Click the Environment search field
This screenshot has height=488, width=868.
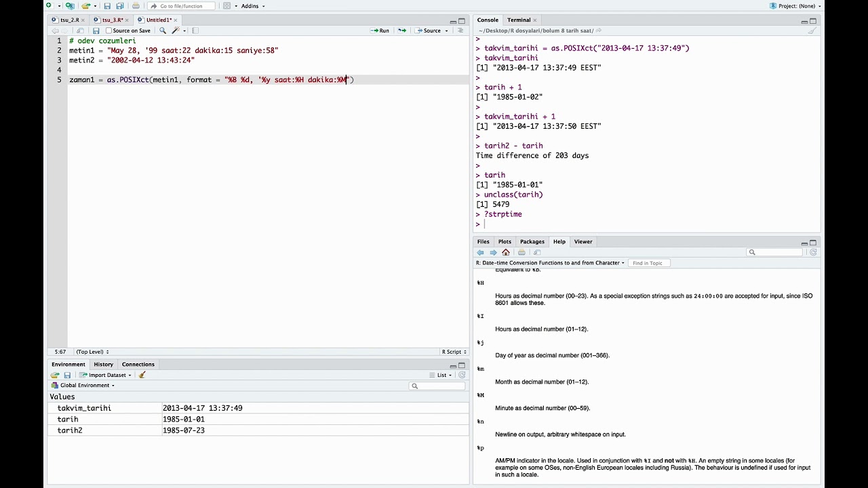tap(438, 386)
